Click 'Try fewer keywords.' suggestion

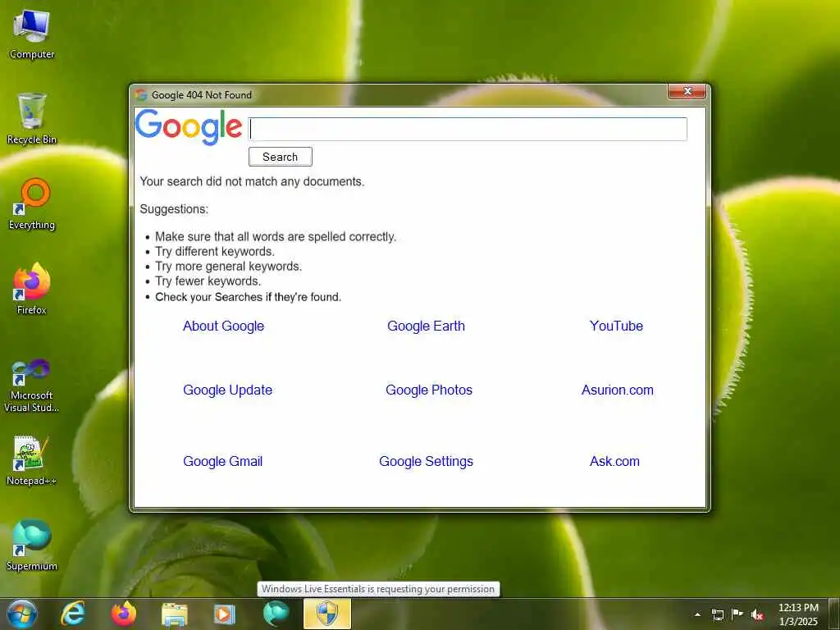[208, 281]
